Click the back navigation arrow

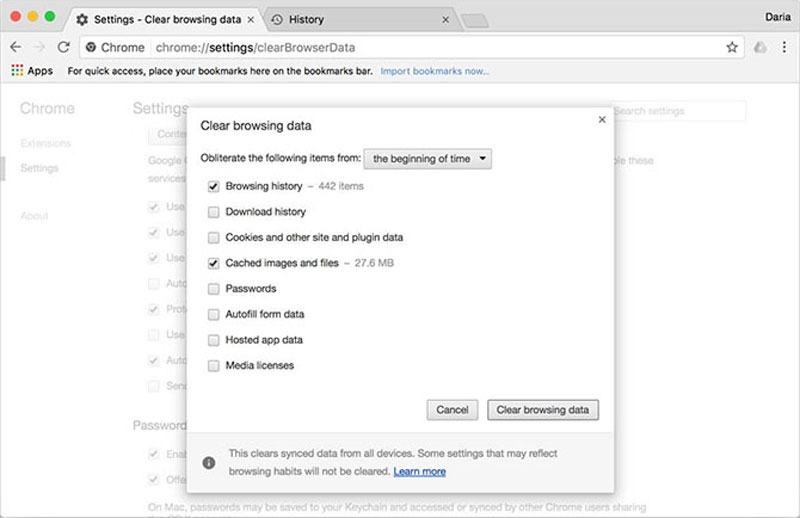click(x=16, y=47)
